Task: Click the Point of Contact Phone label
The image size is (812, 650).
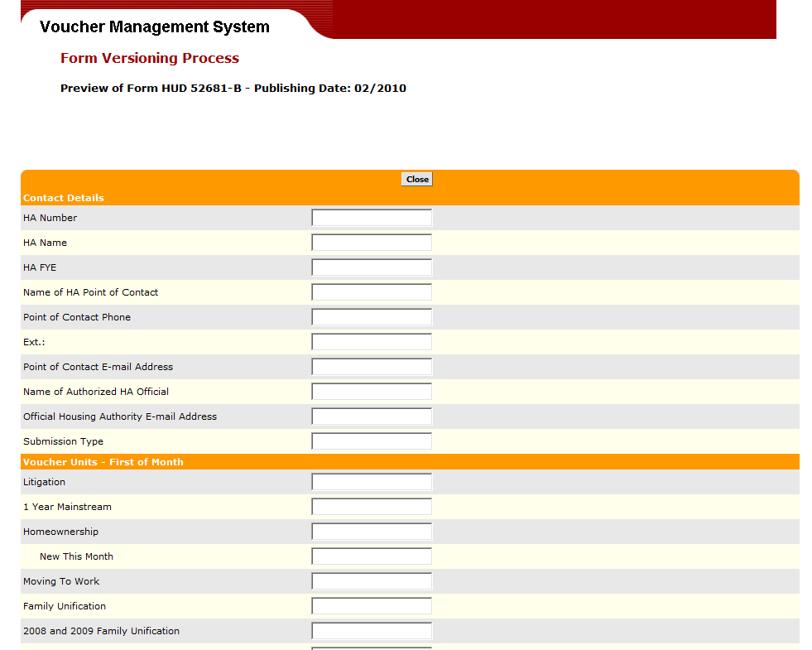Action: pos(77,317)
